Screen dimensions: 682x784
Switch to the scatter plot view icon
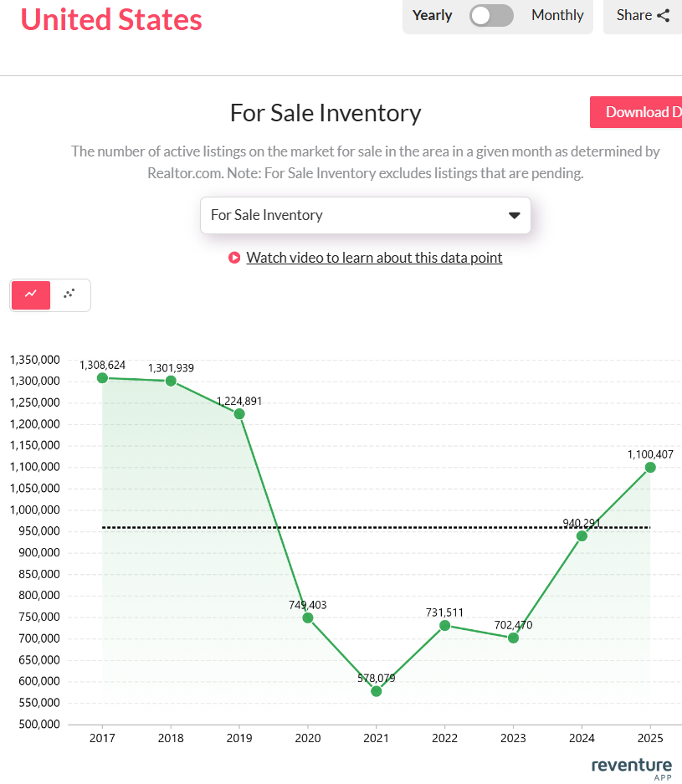(x=69, y=295)
